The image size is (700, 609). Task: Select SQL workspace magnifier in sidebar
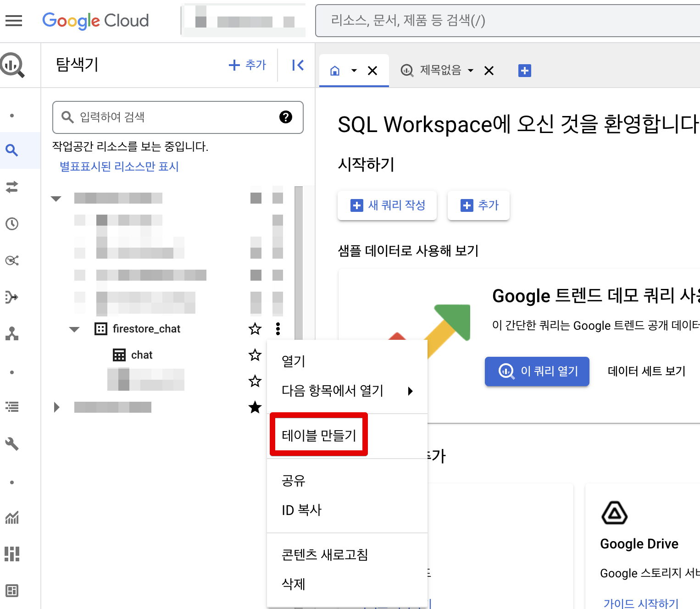coord(12,150)
